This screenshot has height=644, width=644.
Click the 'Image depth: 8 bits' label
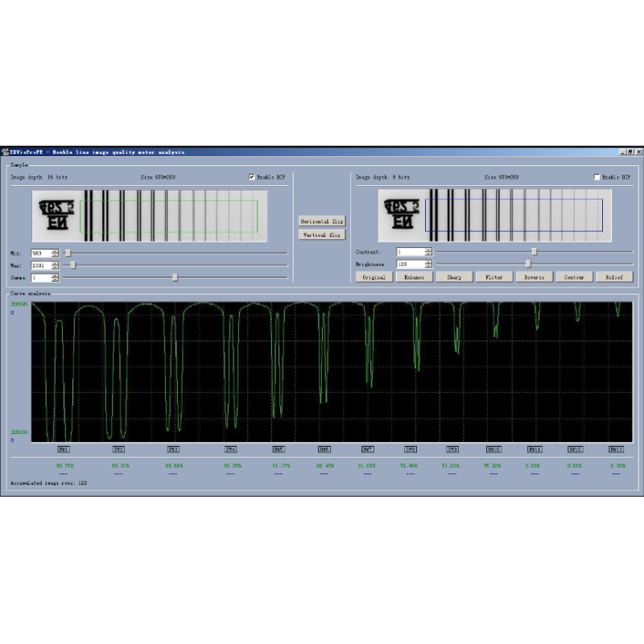click(383, 177)
